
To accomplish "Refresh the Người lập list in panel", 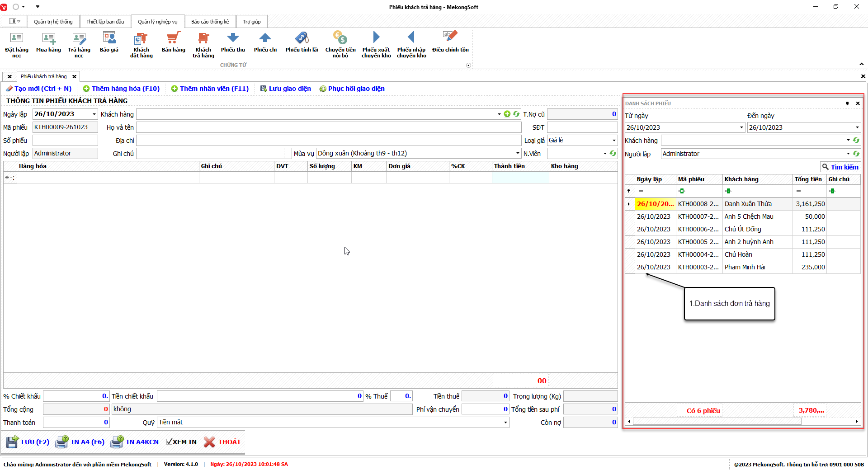I will click(856, 154).
